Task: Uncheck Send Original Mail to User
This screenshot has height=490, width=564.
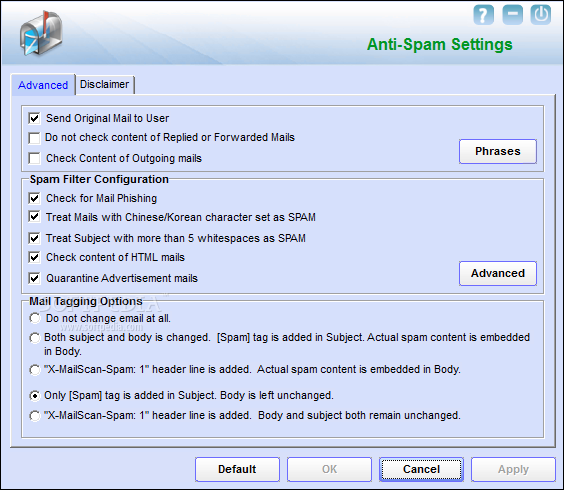Action: (x=35, y=118)
